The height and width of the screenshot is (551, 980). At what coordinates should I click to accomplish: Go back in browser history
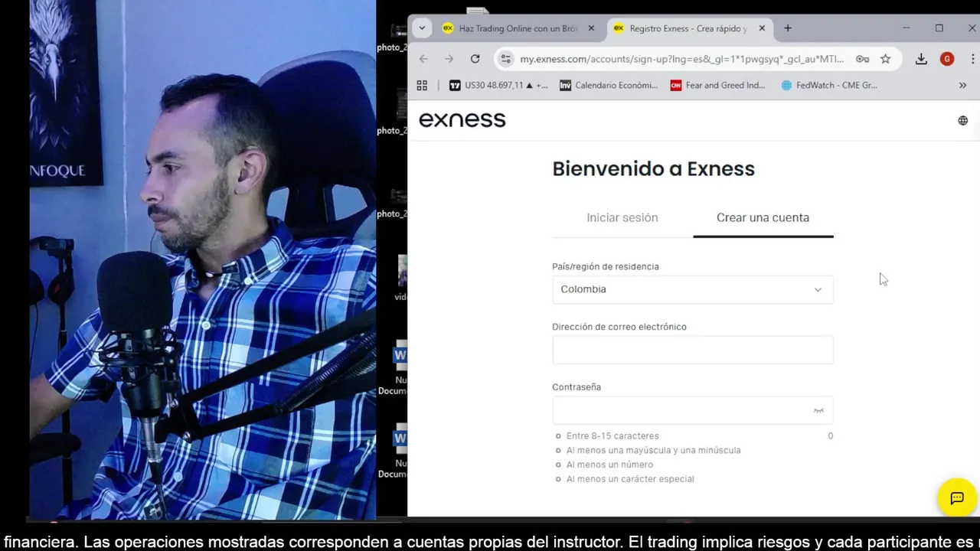click(423, 59)
